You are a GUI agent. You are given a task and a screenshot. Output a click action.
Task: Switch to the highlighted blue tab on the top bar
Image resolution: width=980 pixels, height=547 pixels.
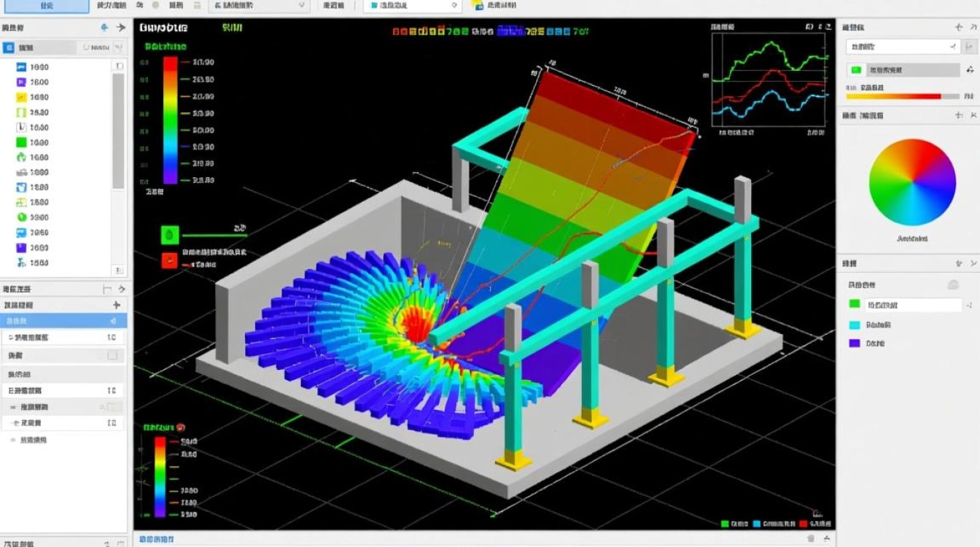tap(46, 5)
